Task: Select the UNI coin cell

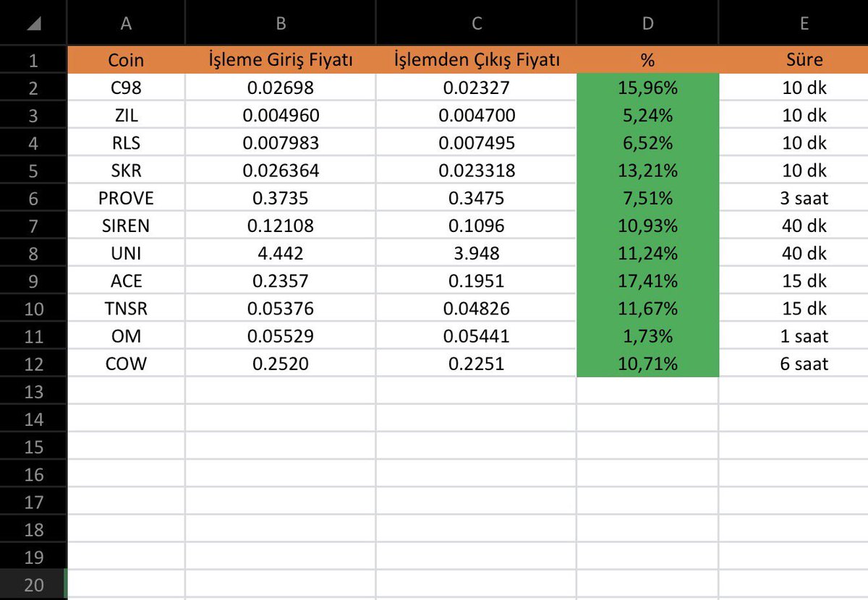Action: [x=126, y=253]
